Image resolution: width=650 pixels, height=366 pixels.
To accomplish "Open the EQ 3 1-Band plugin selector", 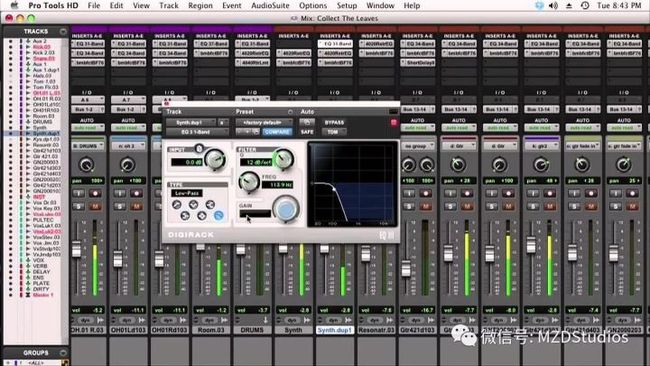I will [197, 132].
